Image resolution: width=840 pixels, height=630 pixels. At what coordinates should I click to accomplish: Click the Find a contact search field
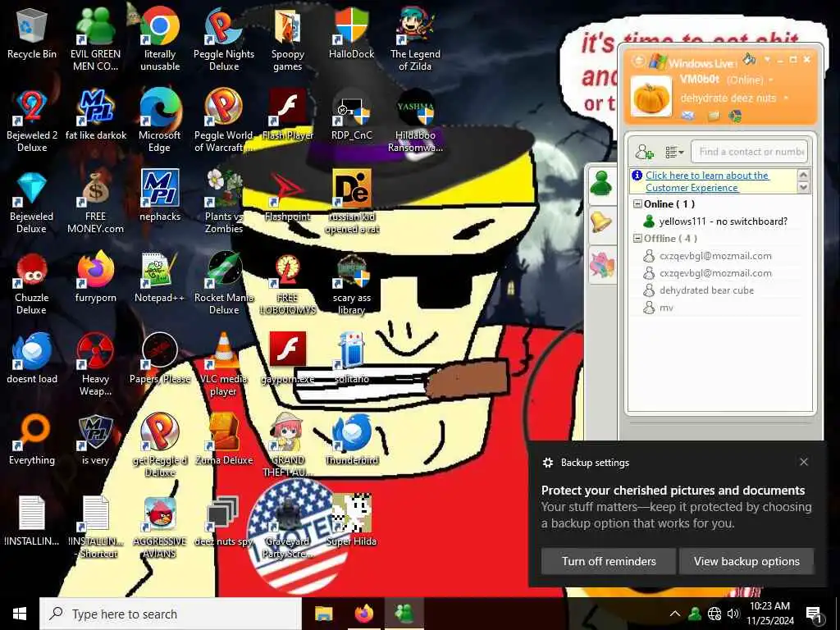tap(749, 152)
